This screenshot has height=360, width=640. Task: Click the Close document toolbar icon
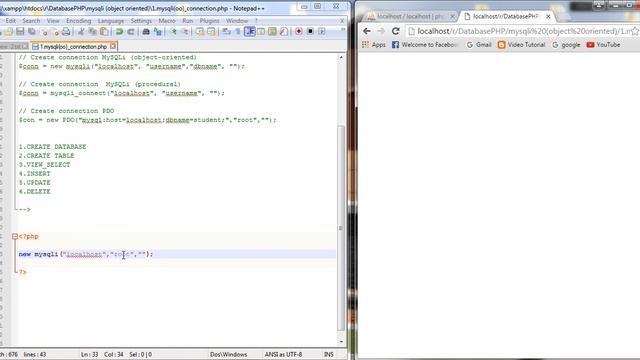(x=44, y=31)
